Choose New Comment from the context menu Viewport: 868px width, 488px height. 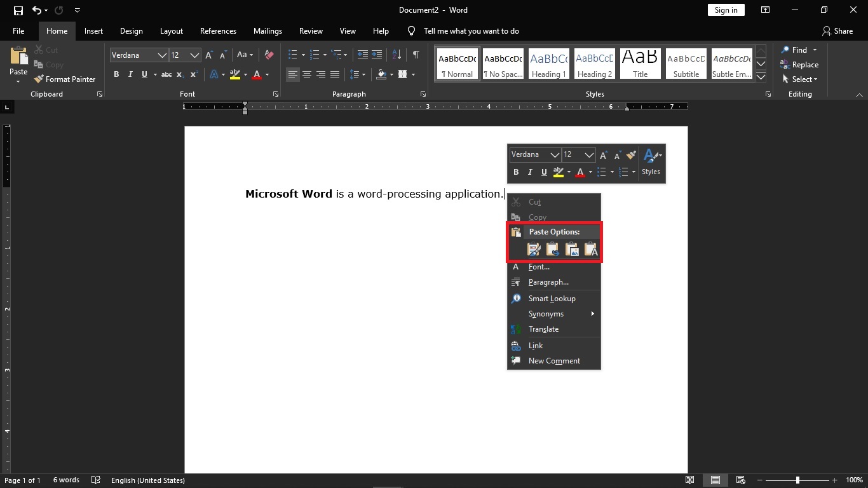point(554,361)
